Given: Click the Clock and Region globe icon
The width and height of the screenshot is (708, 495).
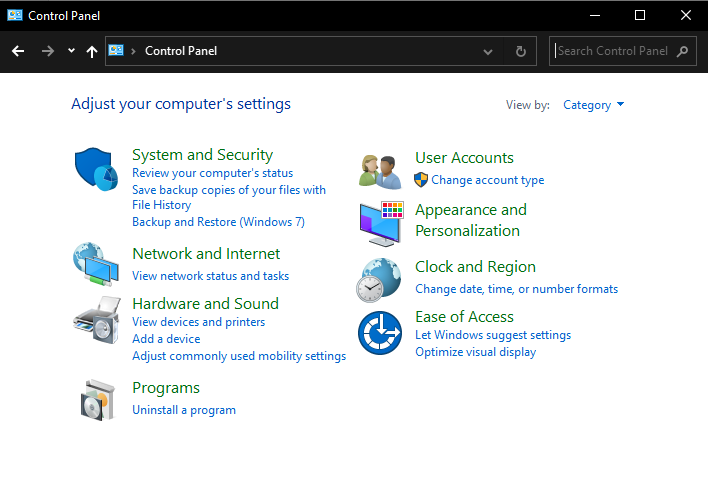Looking at the screenshot, I should coord(380,280).
